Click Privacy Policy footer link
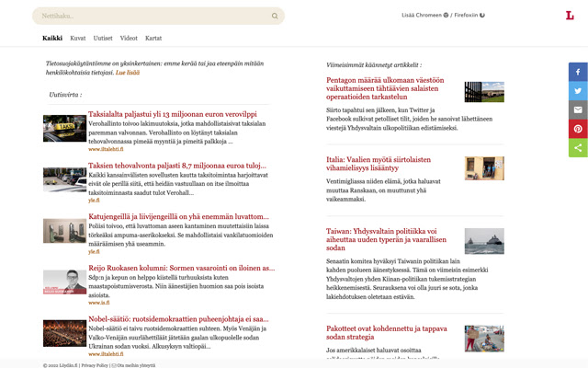Viewport: 588px width, 368px height. tap(95, 365)
